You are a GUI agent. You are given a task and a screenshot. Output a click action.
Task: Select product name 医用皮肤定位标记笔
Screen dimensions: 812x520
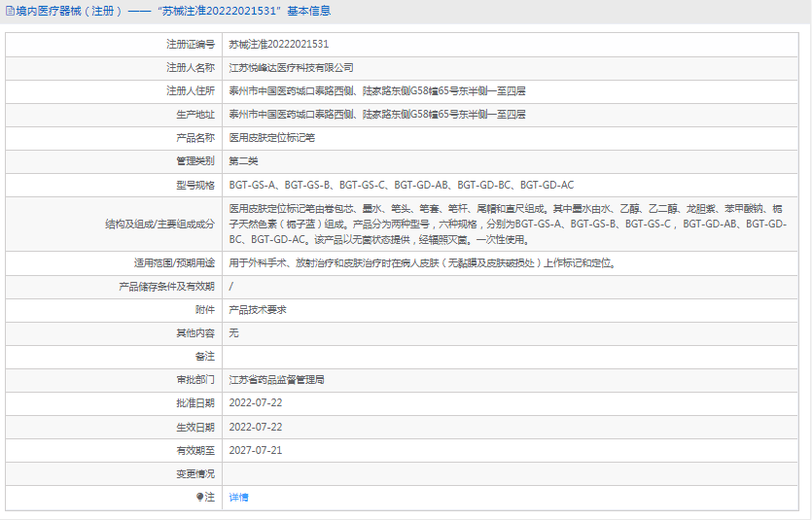pyautogui.click(x=272, y=138)
